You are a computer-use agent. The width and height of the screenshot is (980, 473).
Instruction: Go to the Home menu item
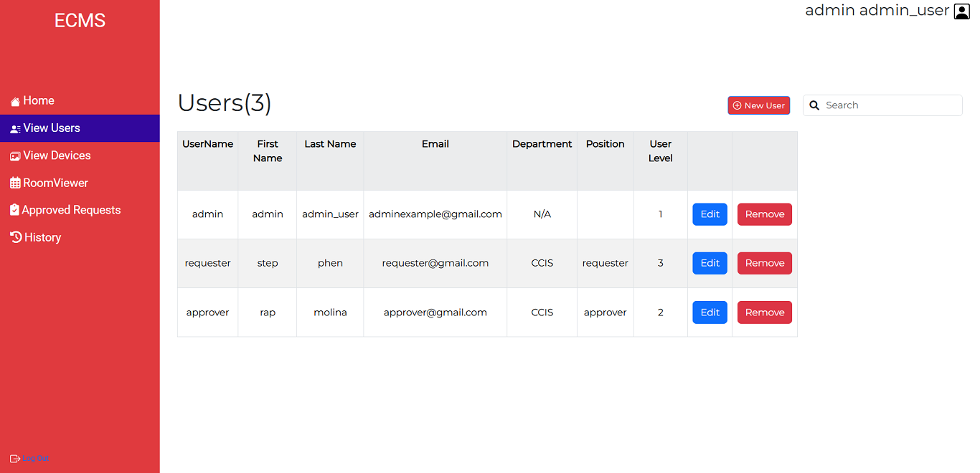coord(80,101)
